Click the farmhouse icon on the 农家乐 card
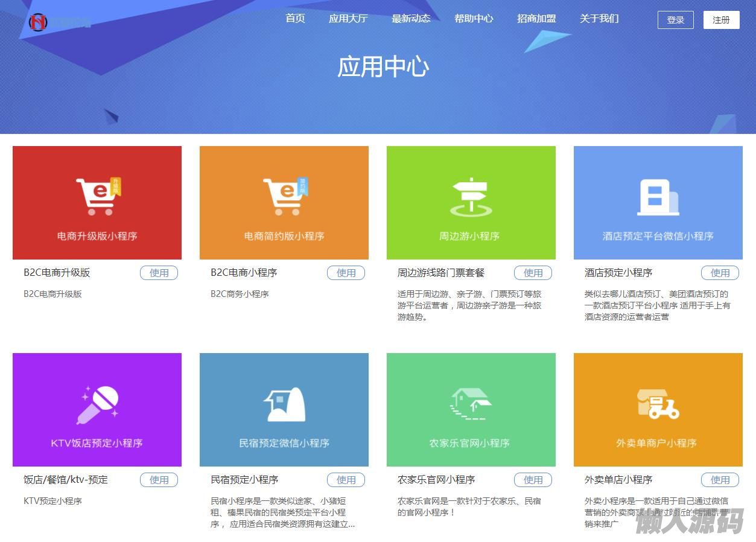Image resolution: width=756 pixels, height=542 pixels. [471, 404]
